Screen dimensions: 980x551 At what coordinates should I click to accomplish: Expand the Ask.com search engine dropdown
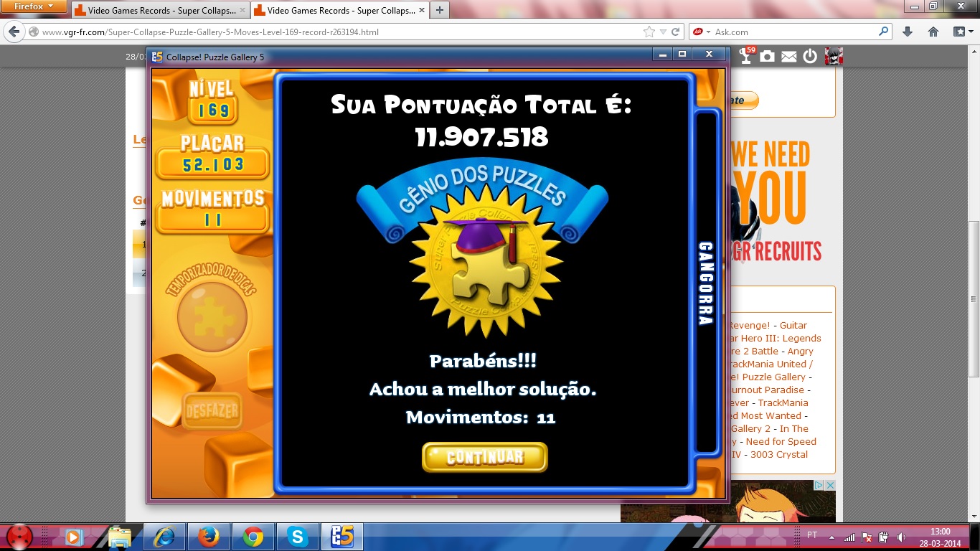click(x=708, y=32)
